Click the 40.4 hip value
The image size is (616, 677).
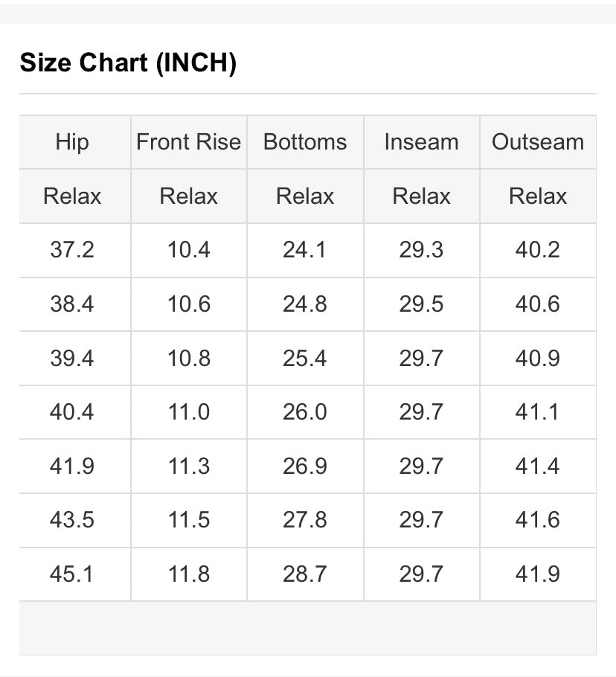click(x=72, y=412)
